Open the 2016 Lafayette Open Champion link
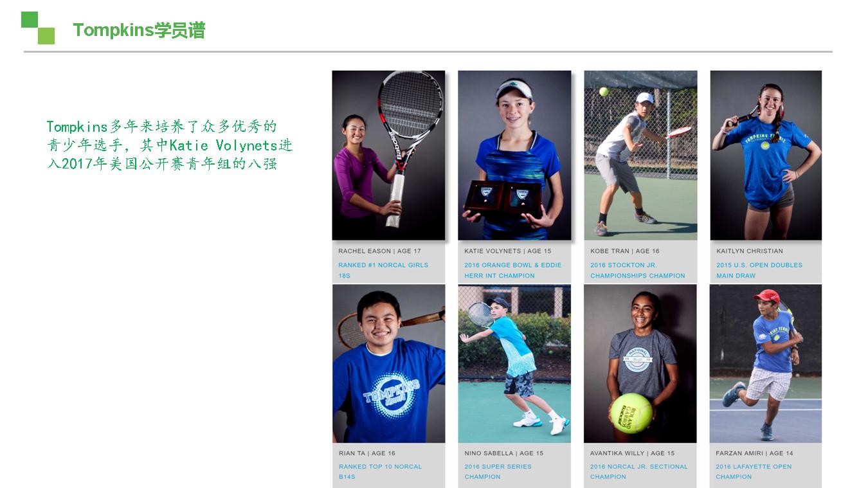This screenshot has width=868, height=488. pos(754,471)
